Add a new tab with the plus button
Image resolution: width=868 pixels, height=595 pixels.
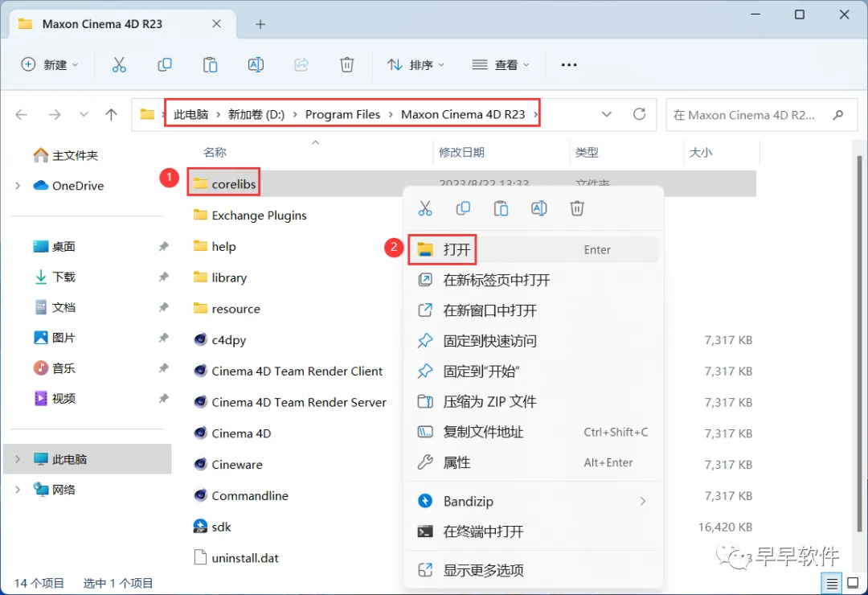260,24
